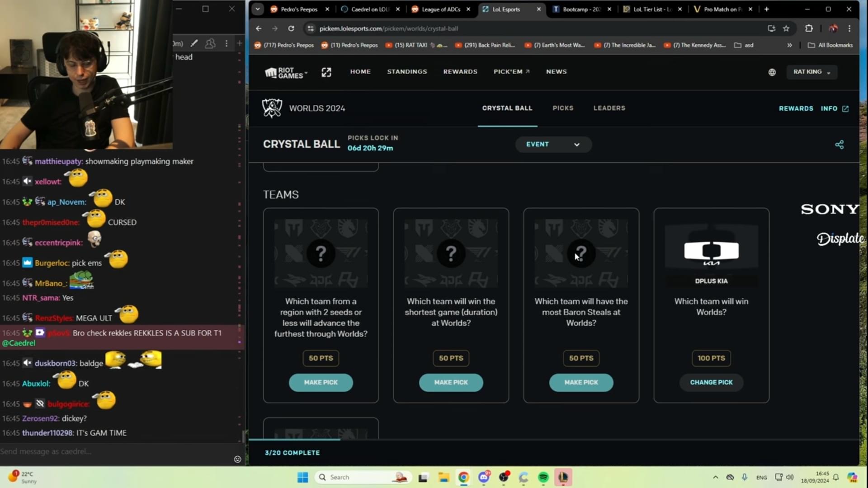Close the LoL Esports browser tab
This screenshot has width=868, height=488.
539,9
